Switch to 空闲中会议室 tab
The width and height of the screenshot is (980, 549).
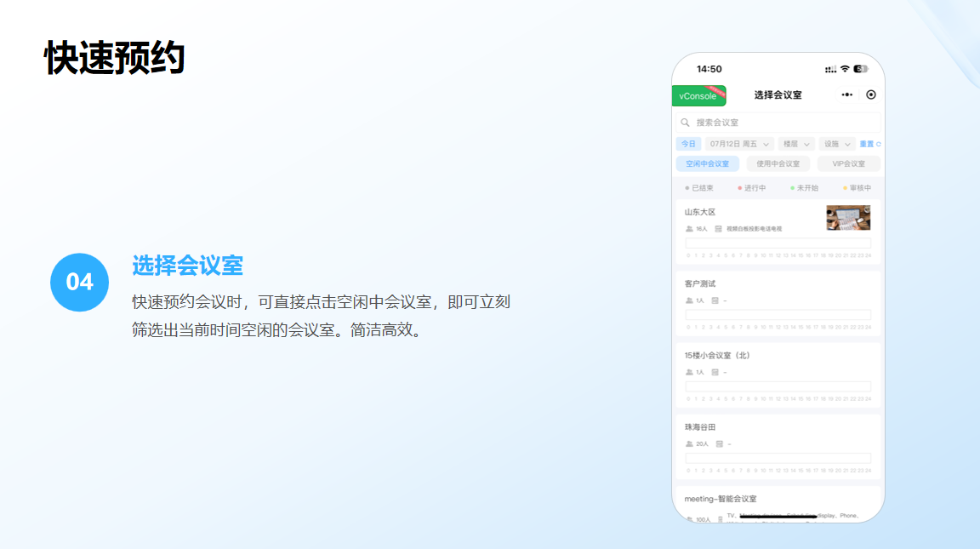pos(708,163)
